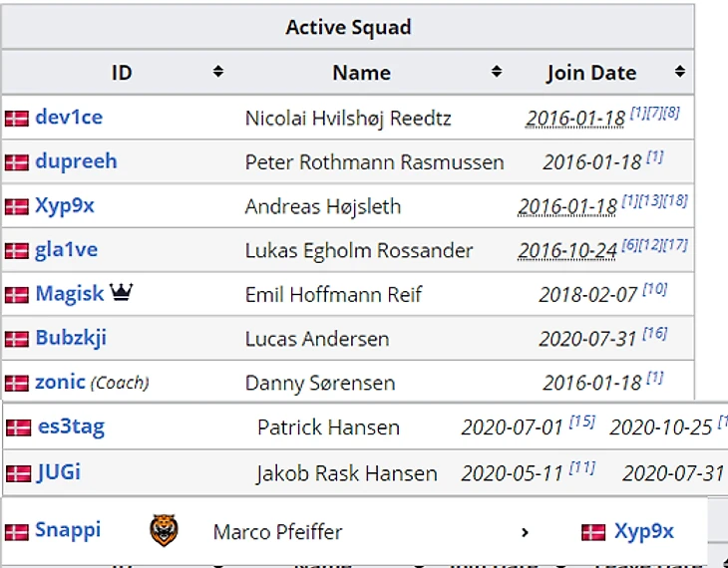The height and width of the screenshot is (568, 728).
Task: Sort table by ID column arrows
Action: point(217,72)
